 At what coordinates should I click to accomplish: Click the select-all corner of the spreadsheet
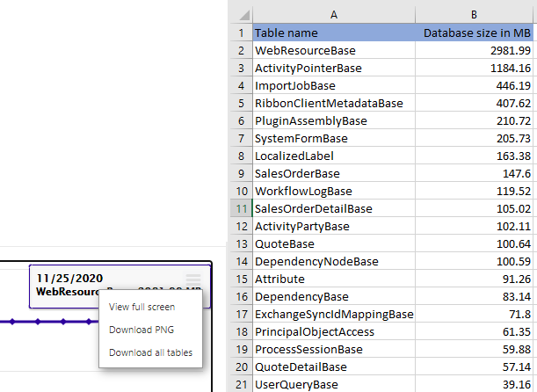(x=240, y=15)
